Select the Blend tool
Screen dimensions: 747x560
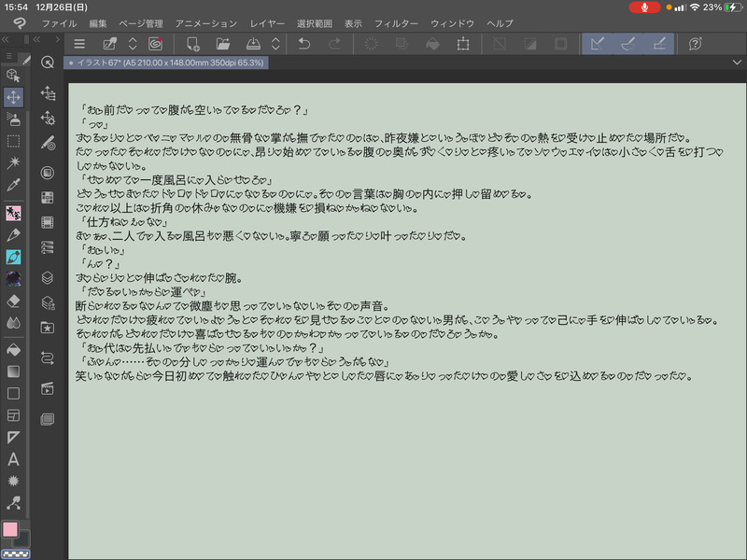click(13, 323)
